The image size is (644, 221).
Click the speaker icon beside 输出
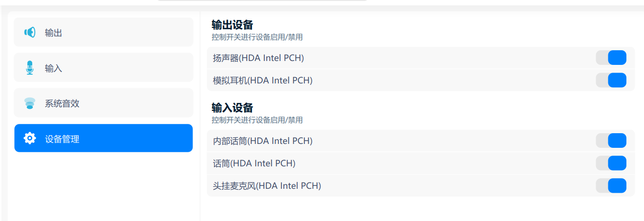pos(30,33)
